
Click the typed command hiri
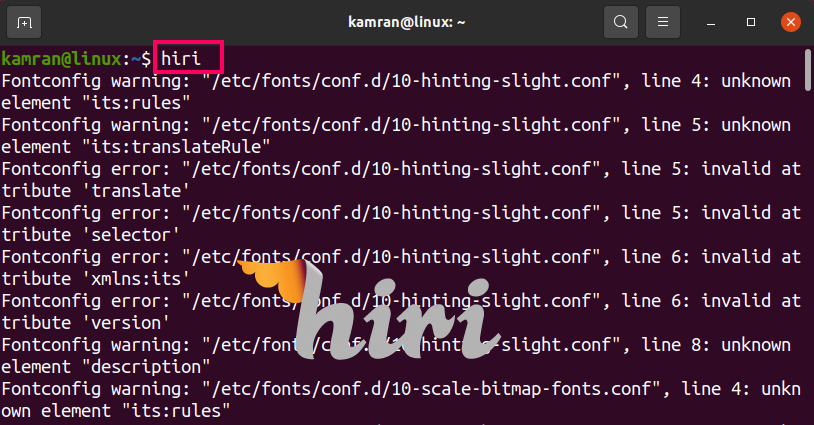click(181, 59)
